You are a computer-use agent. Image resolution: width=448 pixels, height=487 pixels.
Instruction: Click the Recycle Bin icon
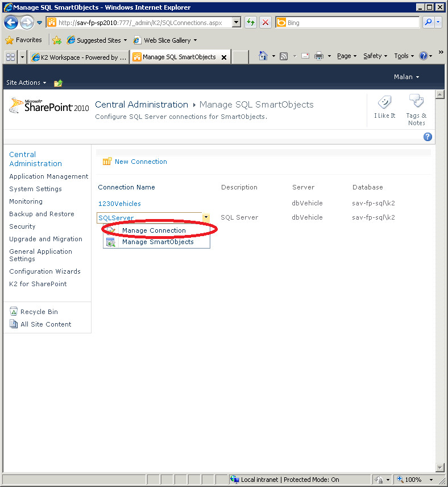click(x=13, y=311)
